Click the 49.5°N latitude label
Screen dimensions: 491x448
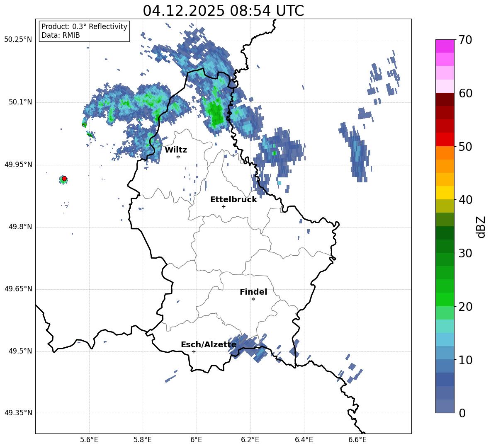(20, 351)
